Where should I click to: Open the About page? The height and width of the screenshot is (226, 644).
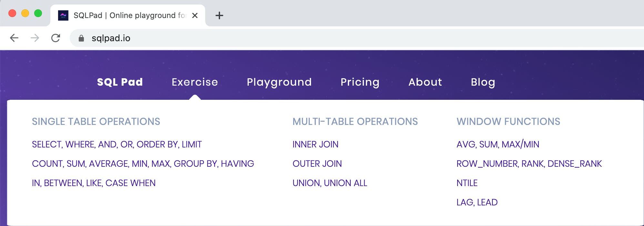click(425, 82)
